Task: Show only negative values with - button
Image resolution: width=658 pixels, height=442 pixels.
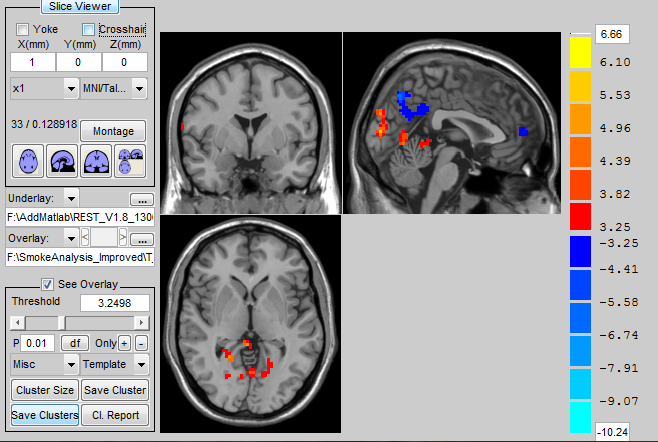Action: coord(141,343)
